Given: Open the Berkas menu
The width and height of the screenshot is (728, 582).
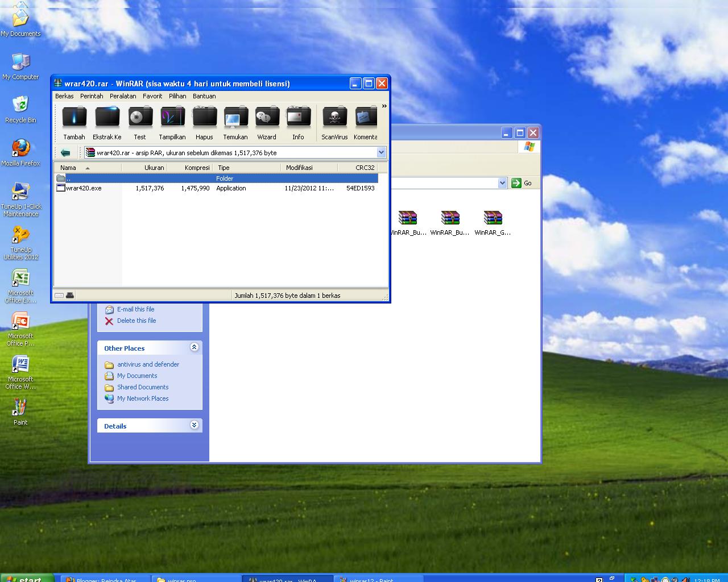Looking at the screenshot, I should [x=64, y=96].
